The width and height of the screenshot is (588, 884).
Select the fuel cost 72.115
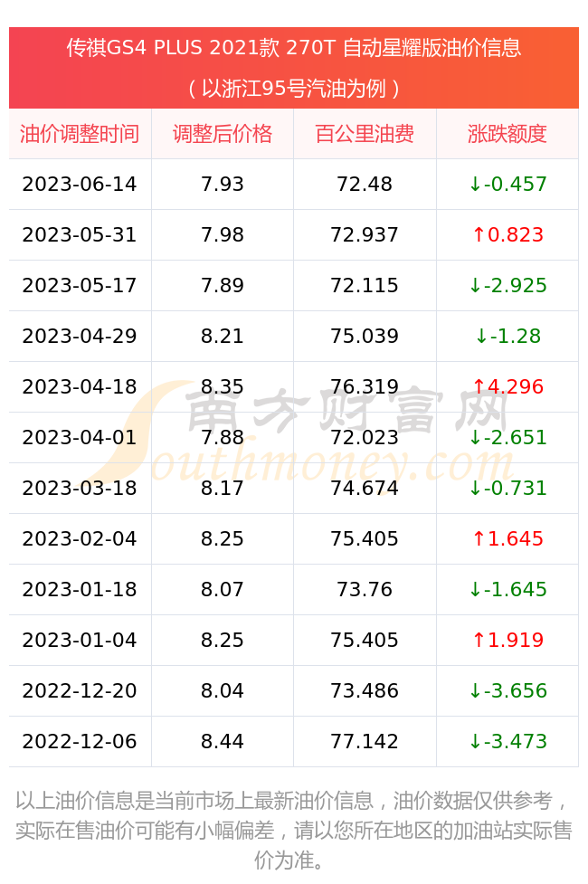[365, 286]
